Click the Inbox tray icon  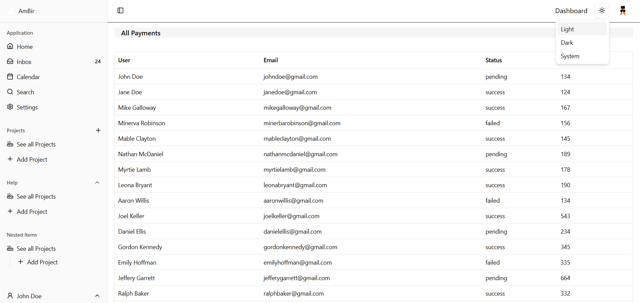click(10, 61)
